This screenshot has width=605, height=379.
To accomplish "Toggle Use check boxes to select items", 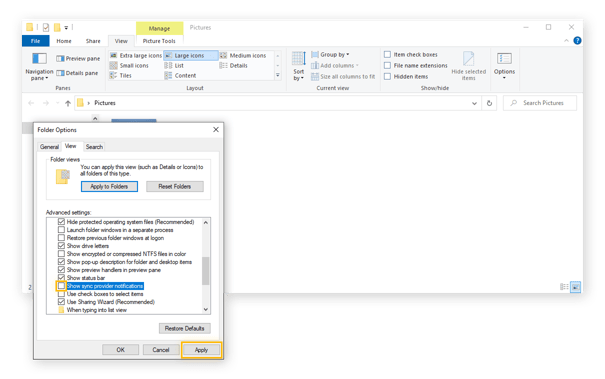I will point(61,294).
